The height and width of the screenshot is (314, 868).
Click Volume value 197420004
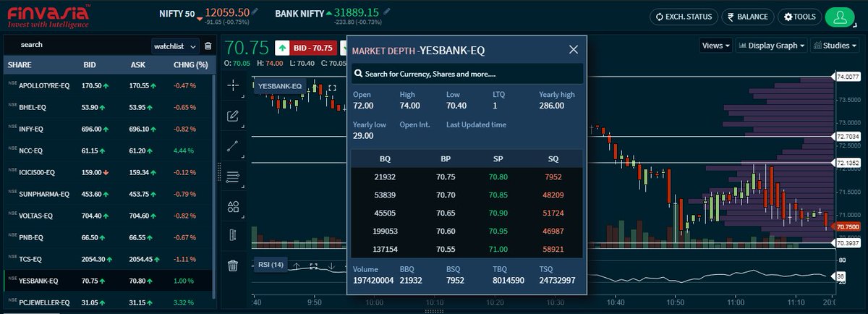tap(373, 280)
